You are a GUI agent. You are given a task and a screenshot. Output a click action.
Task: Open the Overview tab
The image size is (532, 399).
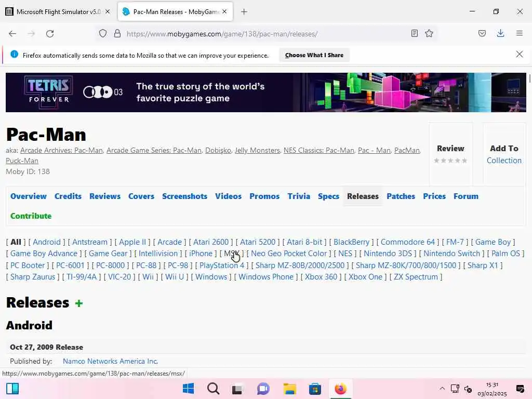pyautogui.click(x=29, y=196)
